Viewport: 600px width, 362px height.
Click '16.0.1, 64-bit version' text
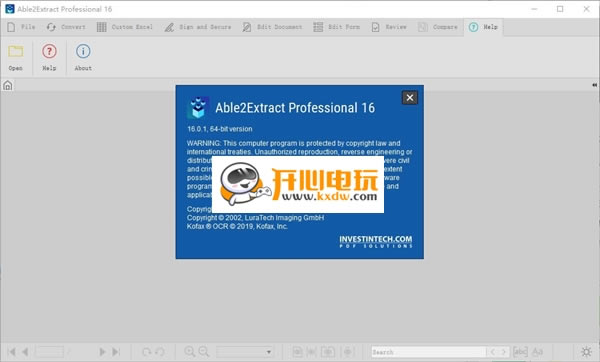coord(220,129)
